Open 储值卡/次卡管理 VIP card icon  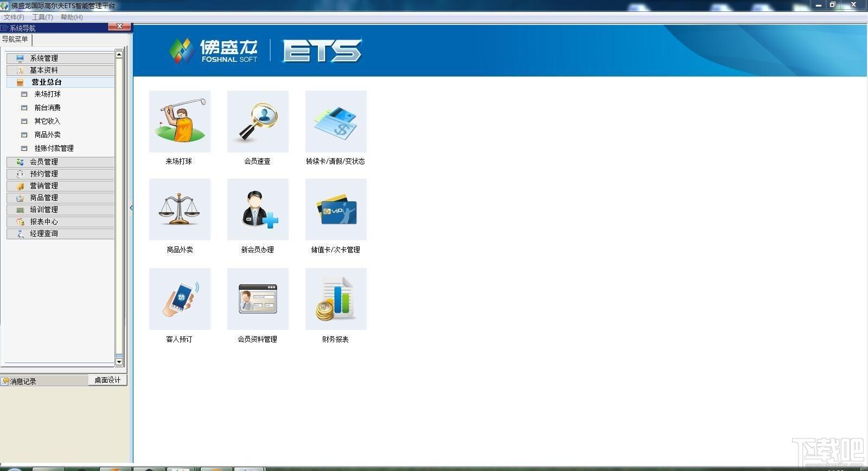[336, 209]
